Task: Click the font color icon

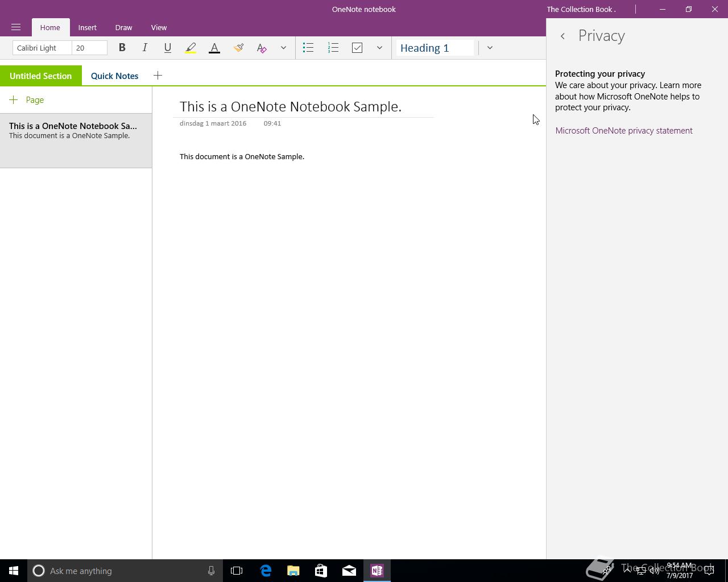Action: (214, 48)
